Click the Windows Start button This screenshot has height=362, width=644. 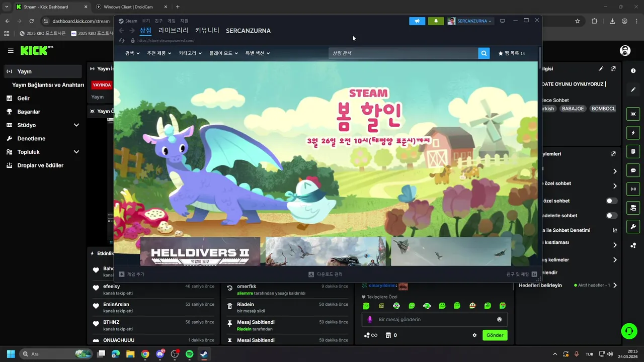[11, 354]
